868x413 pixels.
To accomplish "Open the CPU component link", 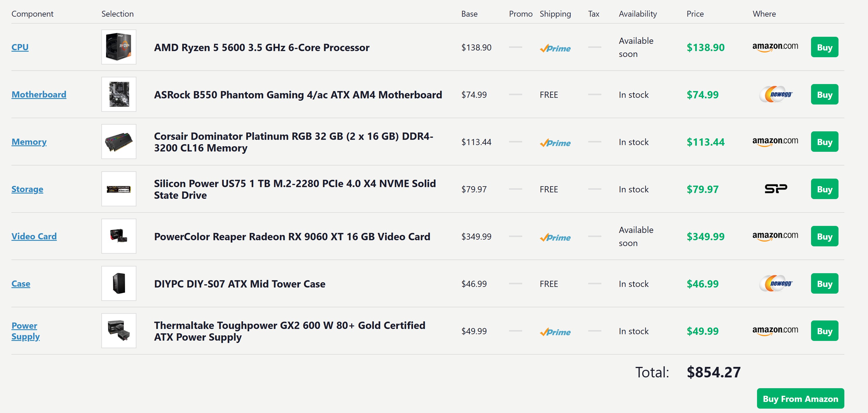I will point(20,47).
